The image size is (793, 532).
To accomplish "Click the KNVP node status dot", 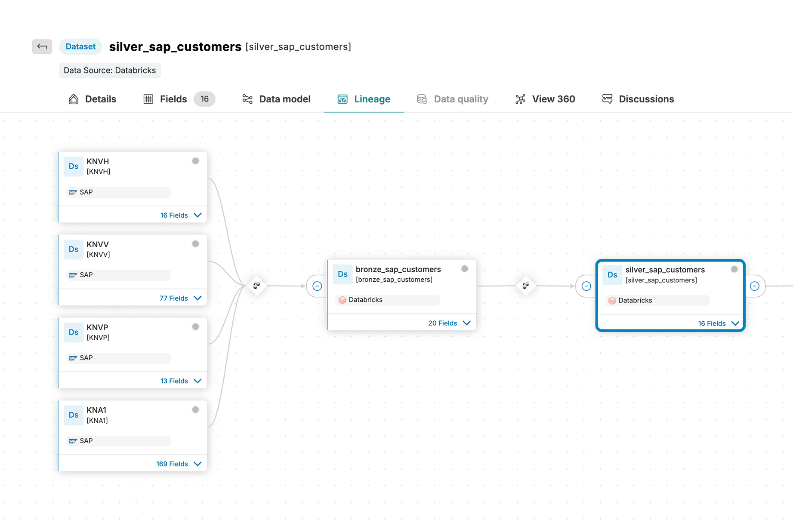I will [x=195, y=327].
